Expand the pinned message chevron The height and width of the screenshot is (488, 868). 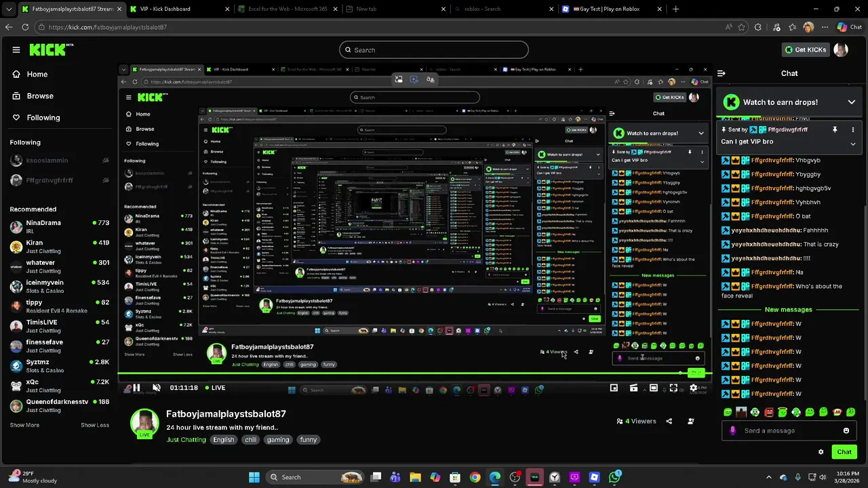point(853,143)
